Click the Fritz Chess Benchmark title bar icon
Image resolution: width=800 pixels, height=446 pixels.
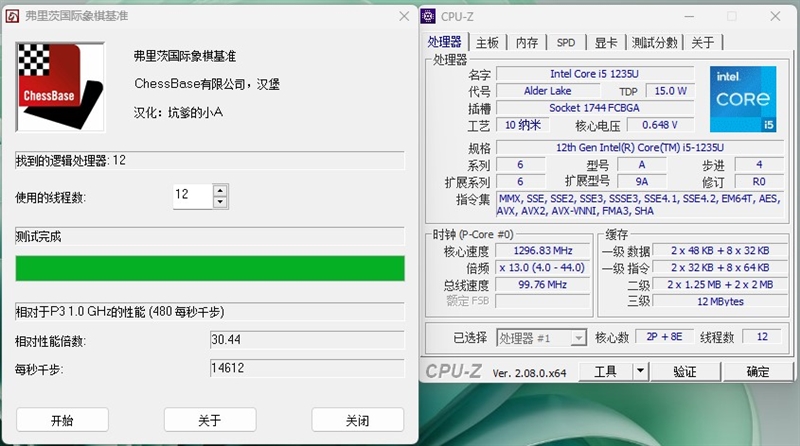pyautogui.click(x=12, y=16)
